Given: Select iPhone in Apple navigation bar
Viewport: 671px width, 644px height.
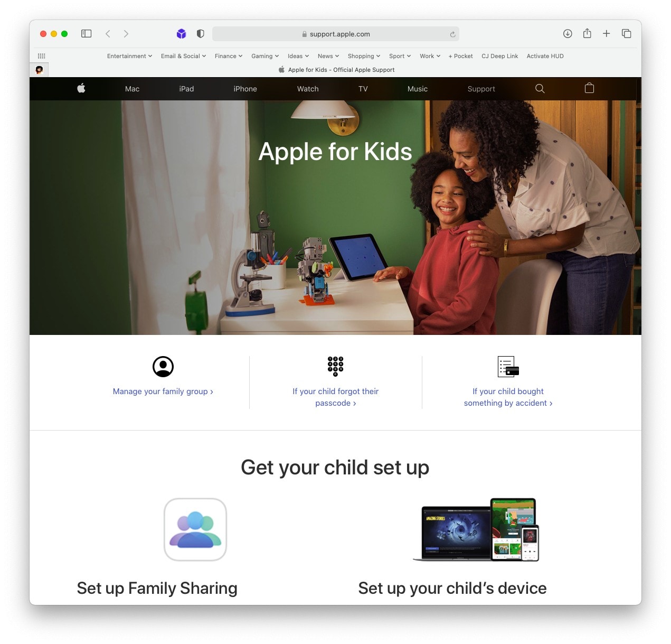Looking at the screenshot, I should click(245, 89).
